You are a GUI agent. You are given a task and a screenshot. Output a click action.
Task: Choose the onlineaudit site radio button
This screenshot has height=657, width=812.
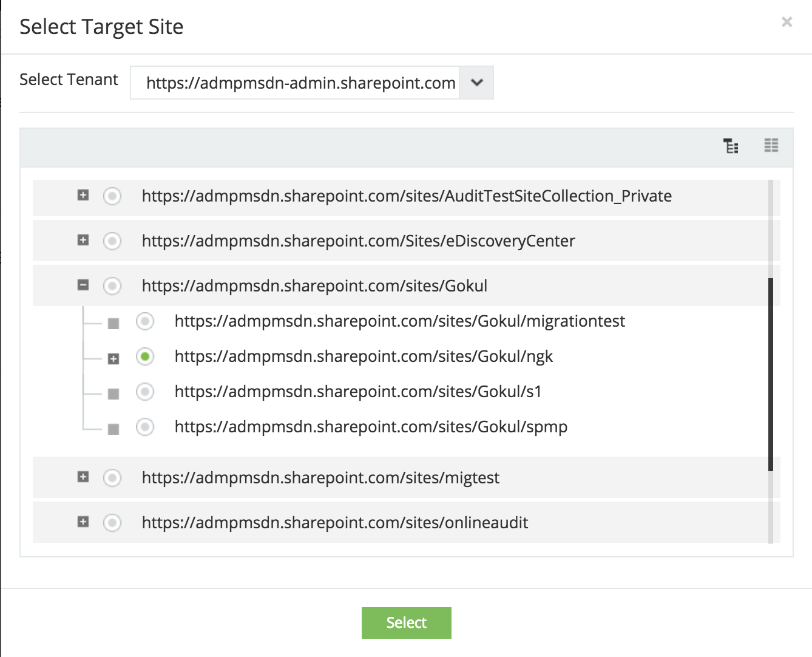point(112,523)
